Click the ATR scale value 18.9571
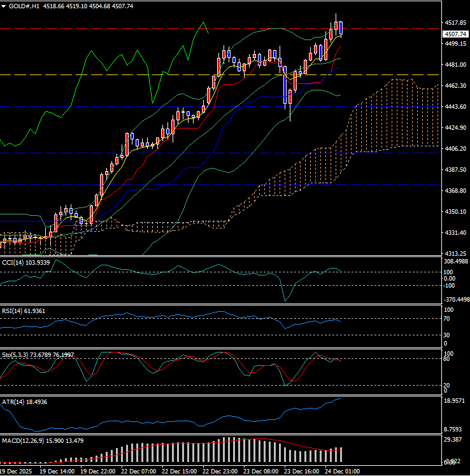Viewport: 470px width, 476px height. [x=456, y=402]
